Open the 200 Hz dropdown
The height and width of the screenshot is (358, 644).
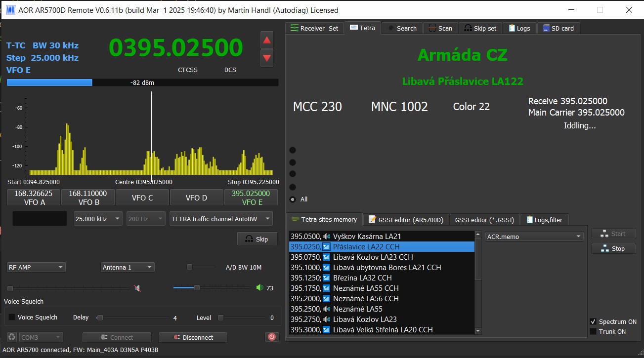146,218
